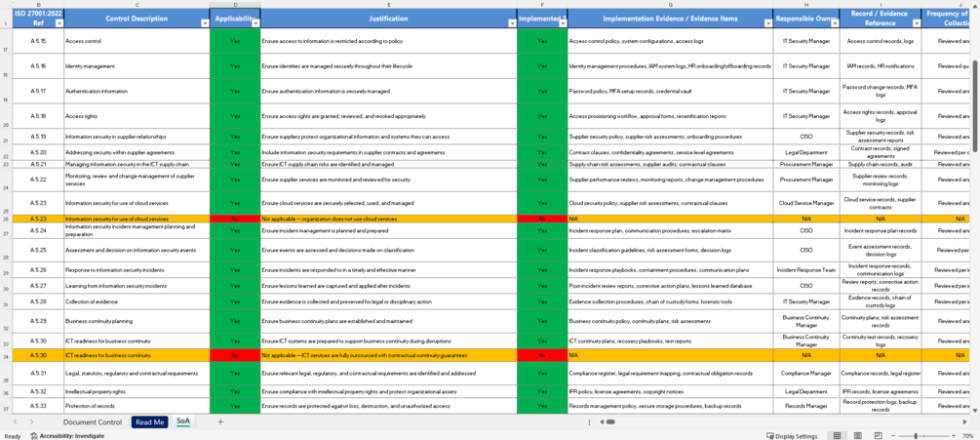Viewport: 980px width, 440px height.
Task: Click the 70% zoom level
Action: pos(967,436)
